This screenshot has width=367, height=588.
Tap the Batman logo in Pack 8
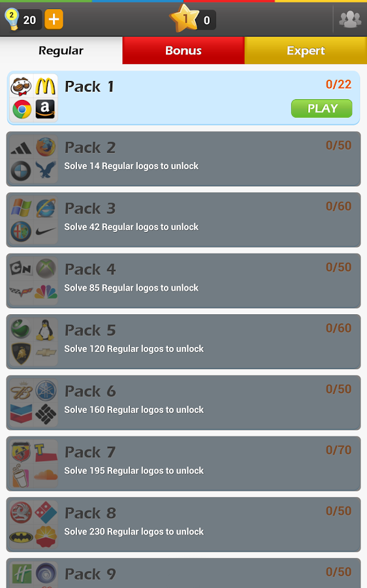click(x=22, y=538)
